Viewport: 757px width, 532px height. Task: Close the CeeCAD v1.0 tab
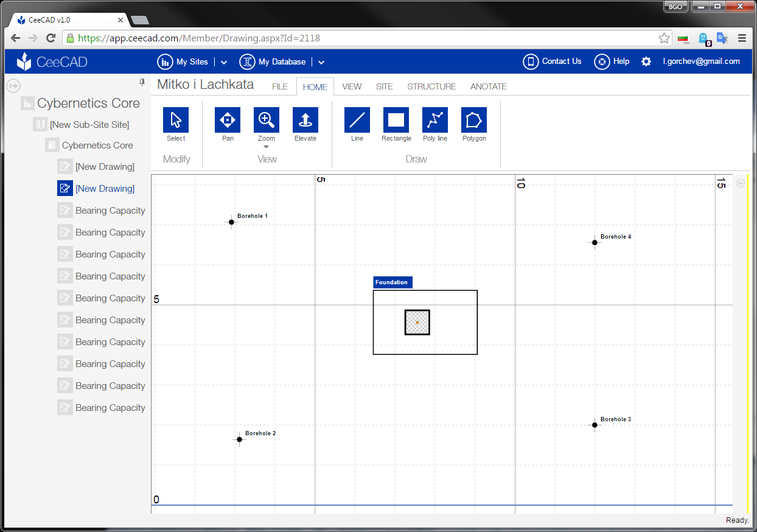pyautogui.click(x=120, y=20)
